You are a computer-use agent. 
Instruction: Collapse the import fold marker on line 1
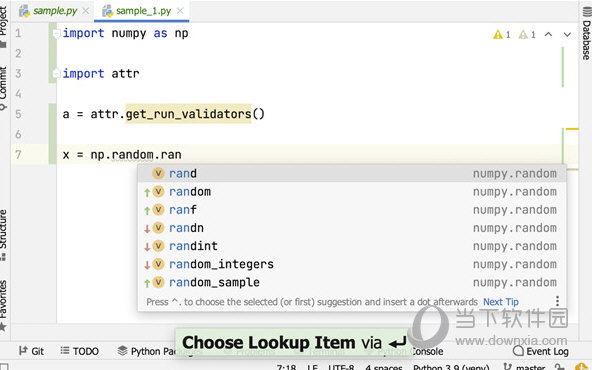[x=56, y=33]
